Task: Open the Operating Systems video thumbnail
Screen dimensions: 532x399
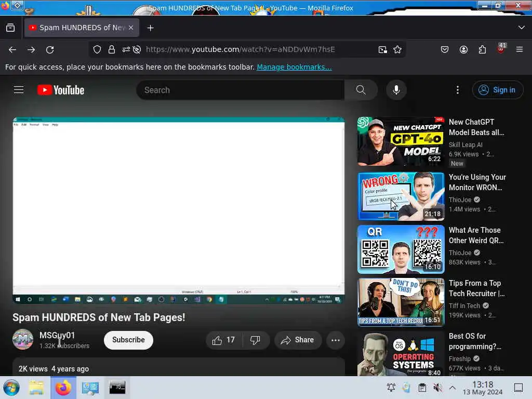Action: pyautogui.click(x=401, y=353)
